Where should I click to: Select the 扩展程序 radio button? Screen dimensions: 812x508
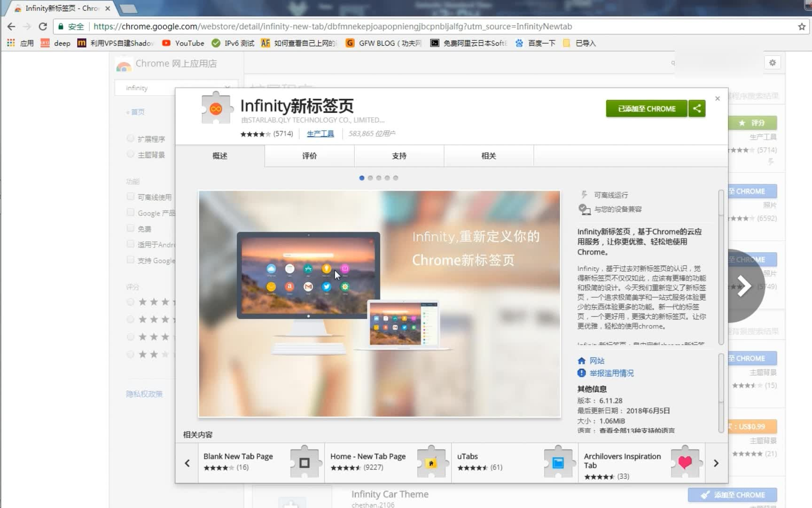pyautogui.click(x=131, y=138)
